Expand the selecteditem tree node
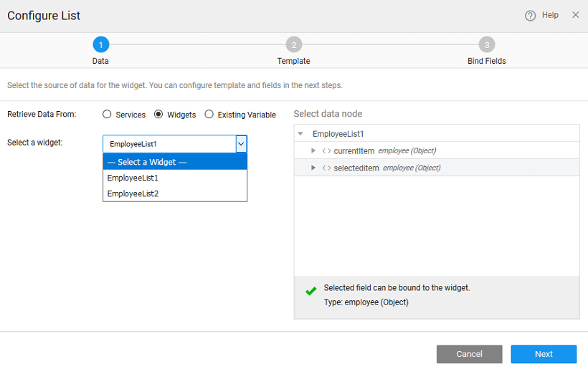Image resolution: width=588 pixels, height=374 pixels. tap(313, 168)
